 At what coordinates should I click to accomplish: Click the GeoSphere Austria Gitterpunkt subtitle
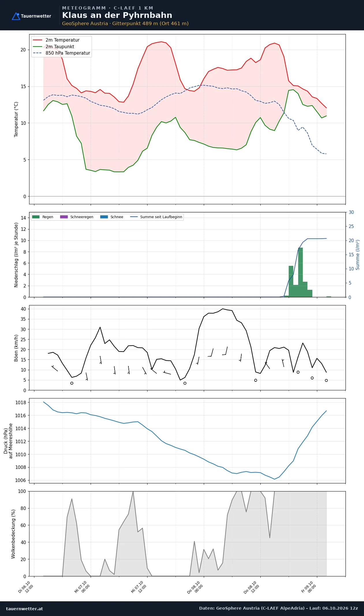tap(125, 24)
